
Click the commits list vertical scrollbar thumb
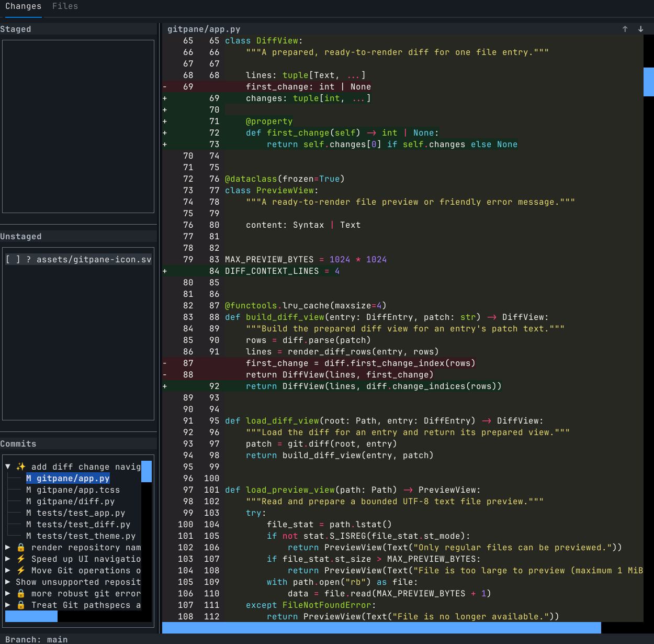pyautogui.click(x=146, y=471)
